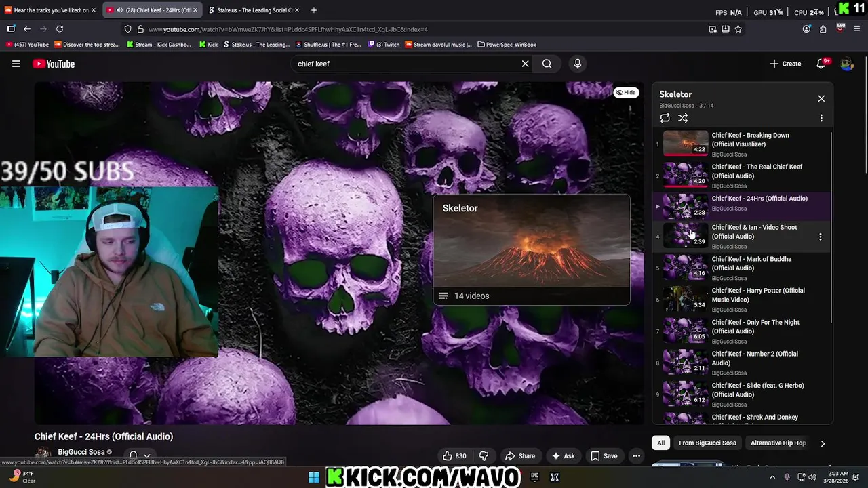
Task: Open the account avatar menu
Action: click(x=847, y=64)
